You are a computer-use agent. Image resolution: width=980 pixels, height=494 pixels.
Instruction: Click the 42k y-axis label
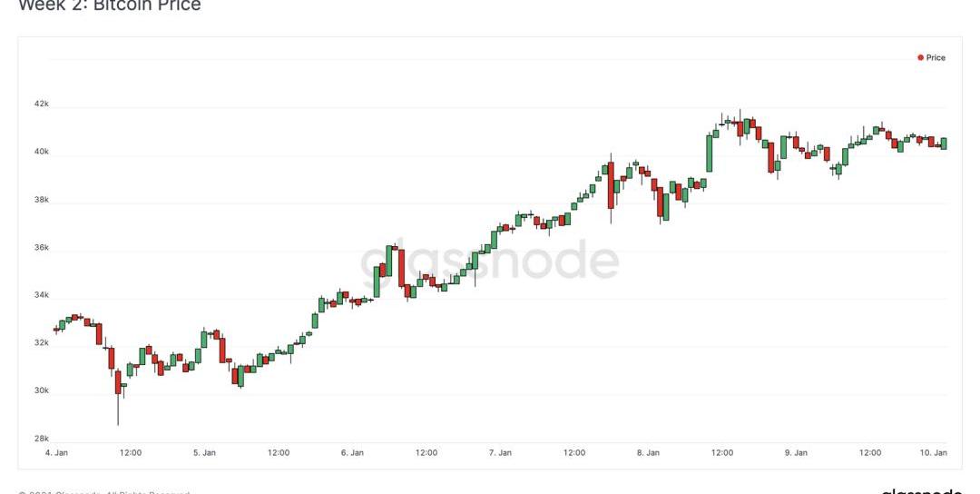coord(41,104)
